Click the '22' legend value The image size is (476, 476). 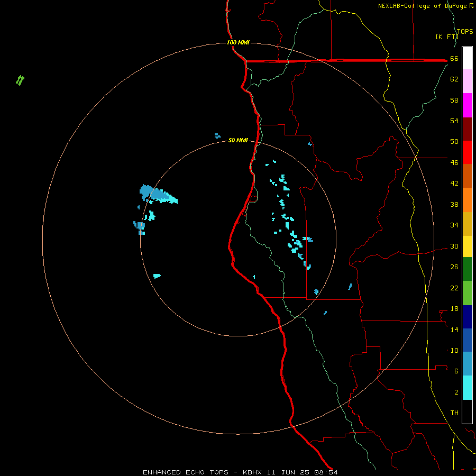(454, 288)
